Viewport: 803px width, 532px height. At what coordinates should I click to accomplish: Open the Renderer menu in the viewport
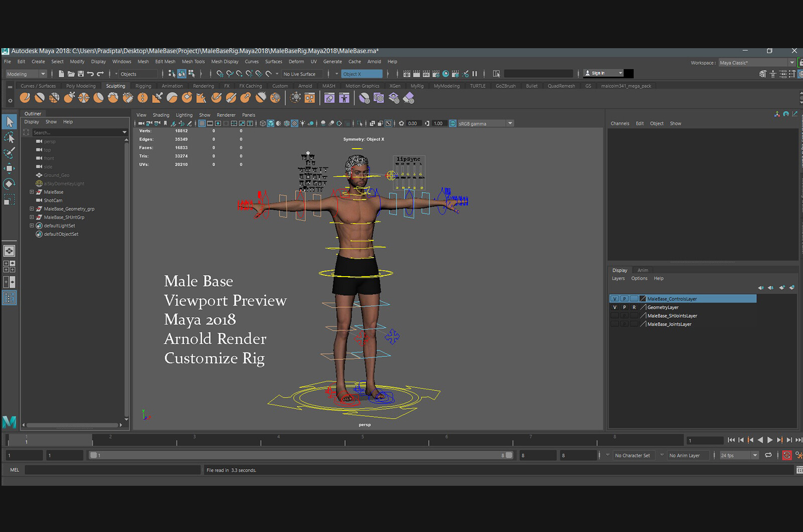pos(226,115)
